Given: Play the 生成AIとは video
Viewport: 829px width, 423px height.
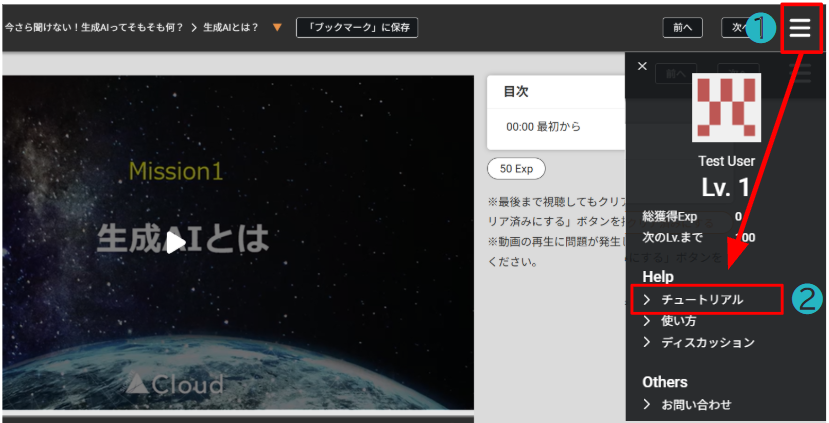Looking at the screenshot, I should click(176, 242).
